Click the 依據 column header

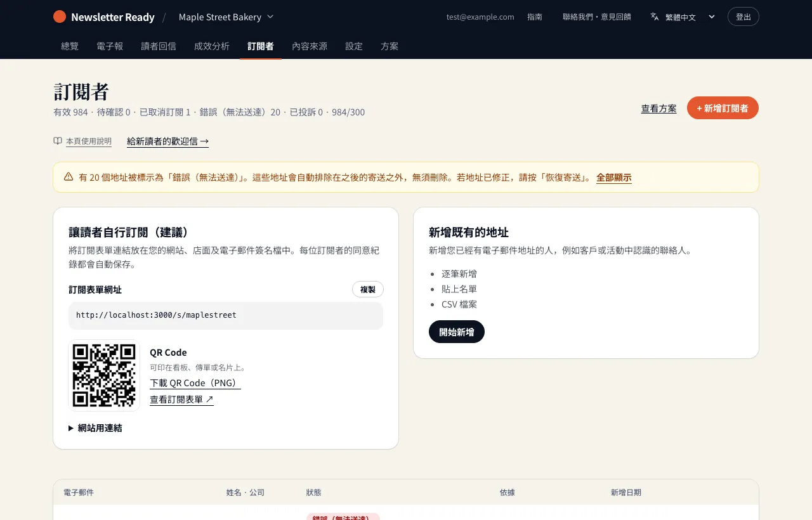coord(507,492)
